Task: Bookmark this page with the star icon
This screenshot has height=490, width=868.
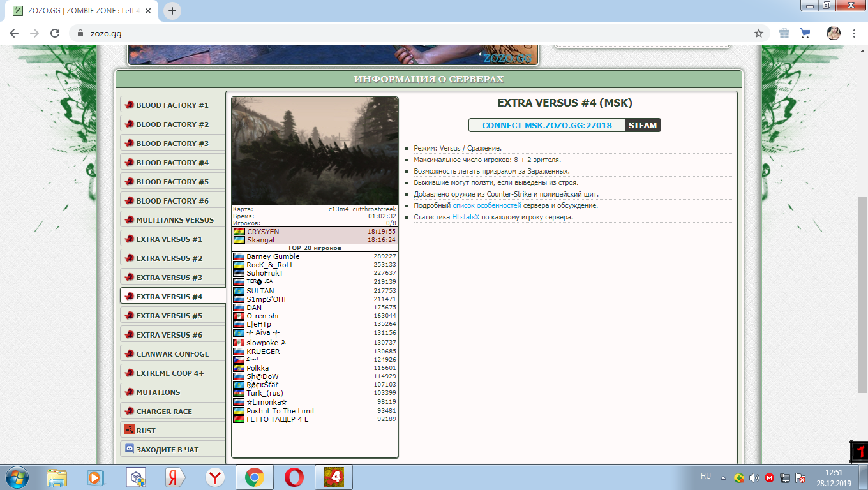Action: coord(759,33)
